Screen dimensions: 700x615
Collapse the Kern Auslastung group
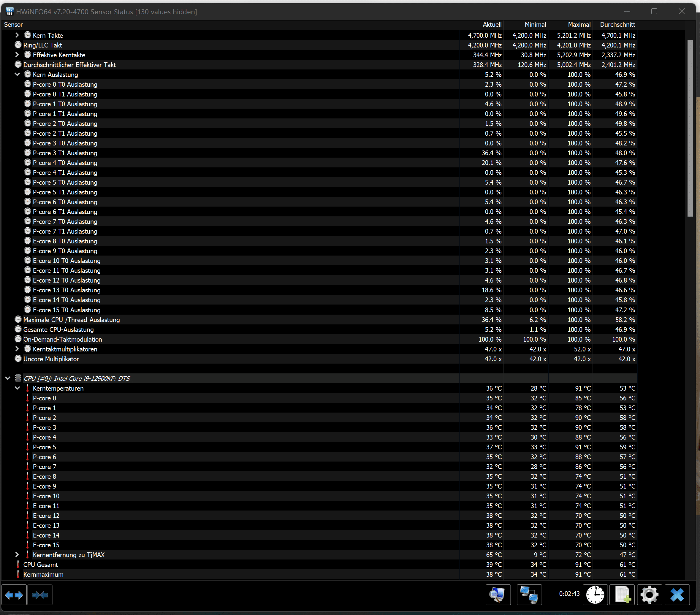(17, 75)
